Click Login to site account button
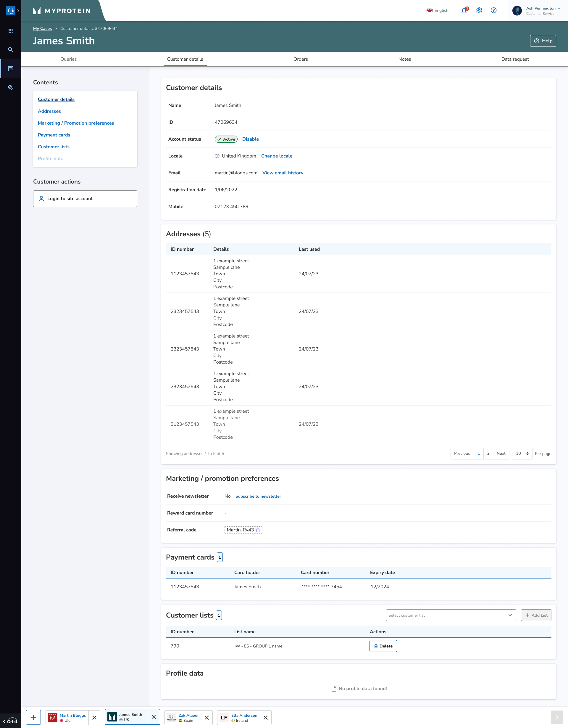The width and height of the screenshot is (568, 728). [85, 198]
